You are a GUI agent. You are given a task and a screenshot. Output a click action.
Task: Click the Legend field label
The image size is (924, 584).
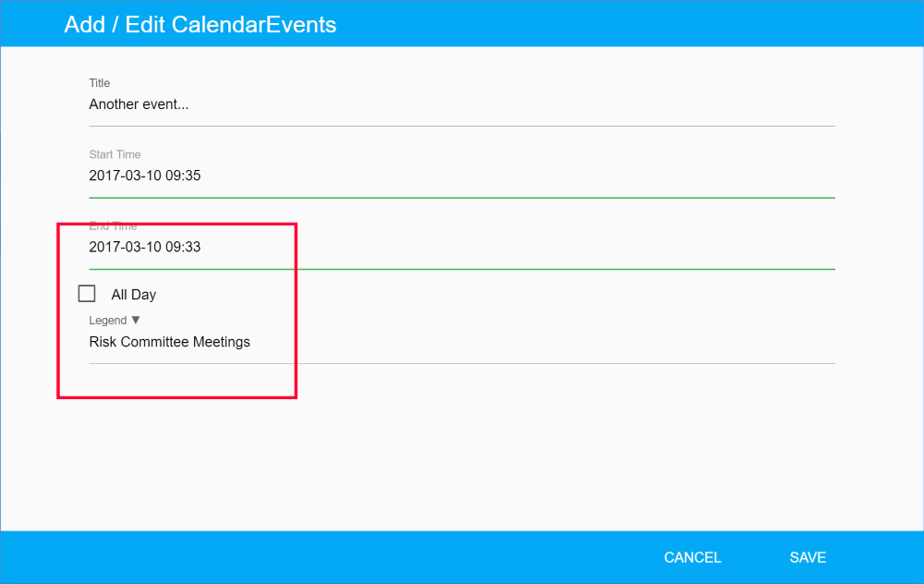point(107,321)
